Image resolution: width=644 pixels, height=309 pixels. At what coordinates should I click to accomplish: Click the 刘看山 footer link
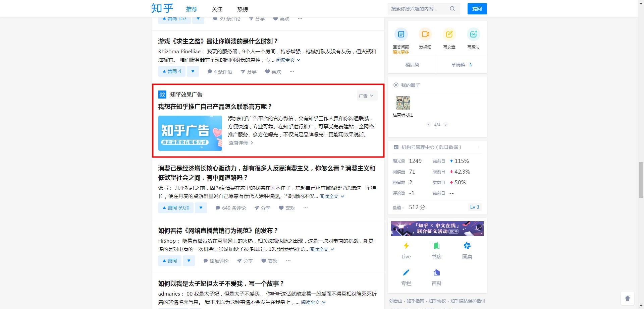point(395,301)
